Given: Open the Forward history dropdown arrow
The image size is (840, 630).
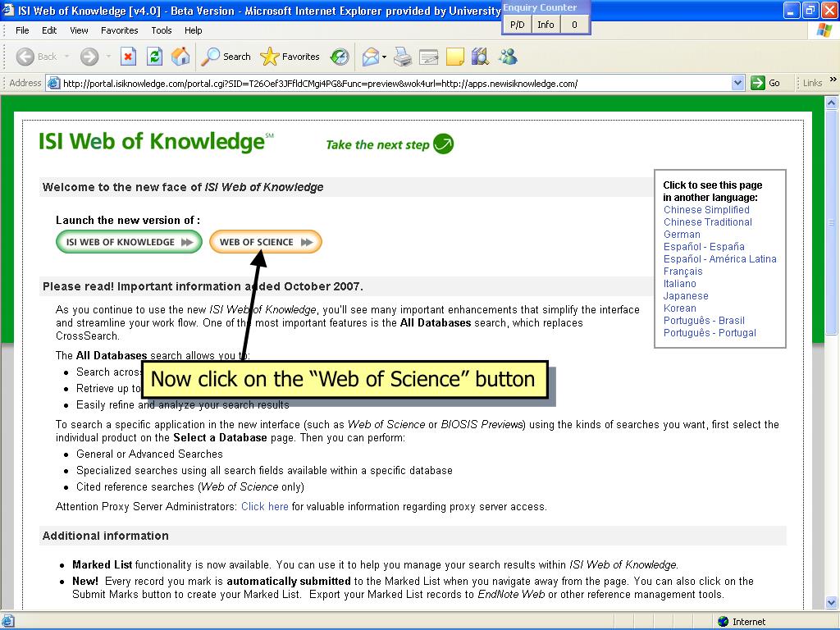Looking at the screenshot, I should (108, 57).
